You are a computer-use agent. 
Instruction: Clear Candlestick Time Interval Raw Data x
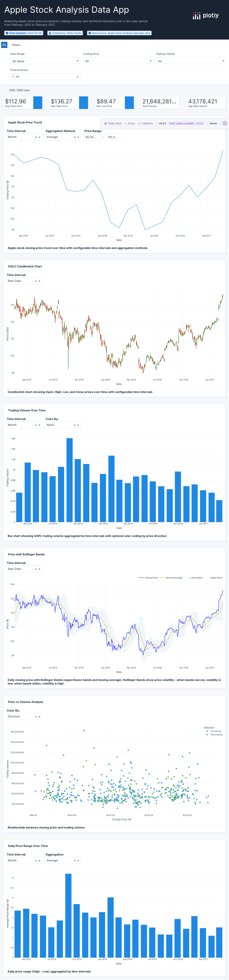(36, 281)
